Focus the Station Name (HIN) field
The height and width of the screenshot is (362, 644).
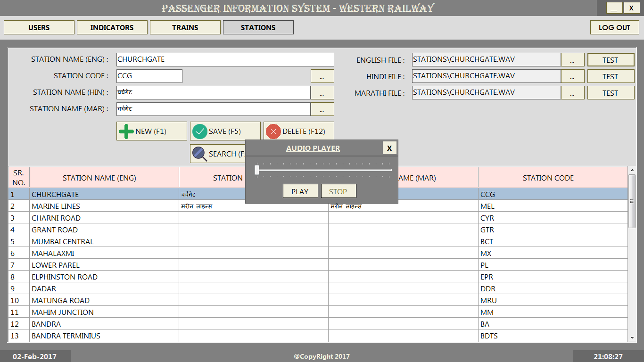213,92
